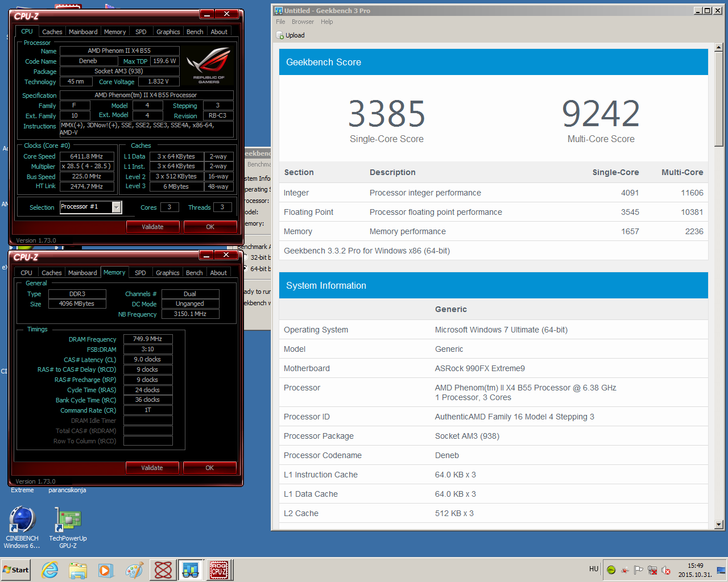
Task: Launch Windows Media Player from taskbar
Action: [x=106, y=570]
